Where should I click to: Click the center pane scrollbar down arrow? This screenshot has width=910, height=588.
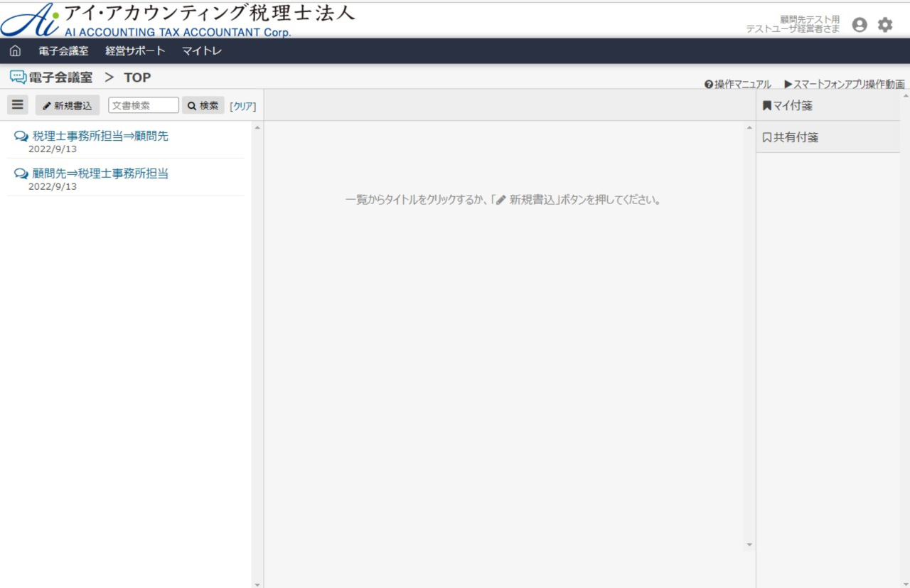click(x=749, y=545)
